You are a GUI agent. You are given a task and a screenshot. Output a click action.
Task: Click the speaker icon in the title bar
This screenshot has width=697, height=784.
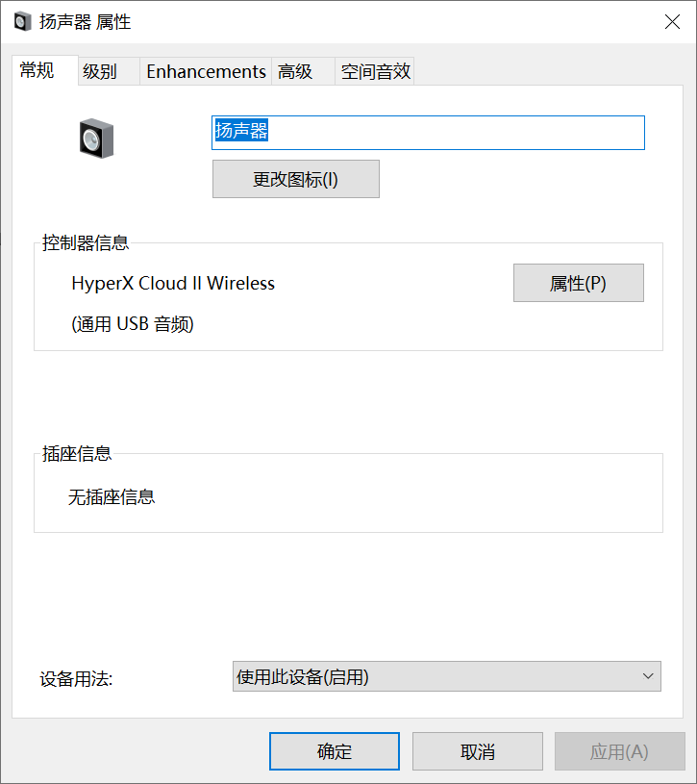(x=21, y=22)
